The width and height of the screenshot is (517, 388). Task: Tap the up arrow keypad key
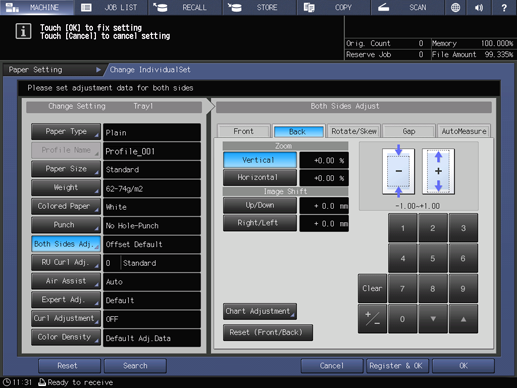point(463,319)
